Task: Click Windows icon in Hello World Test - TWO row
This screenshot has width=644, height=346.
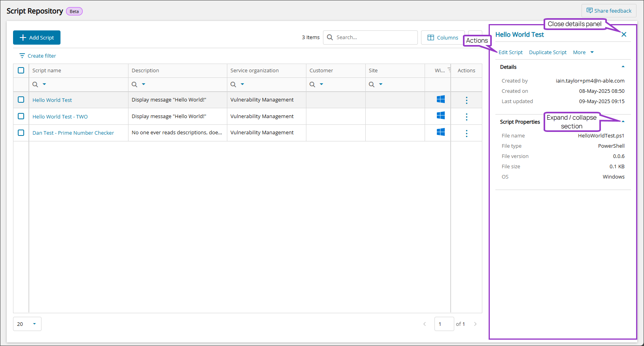Action: pos(440,115)
